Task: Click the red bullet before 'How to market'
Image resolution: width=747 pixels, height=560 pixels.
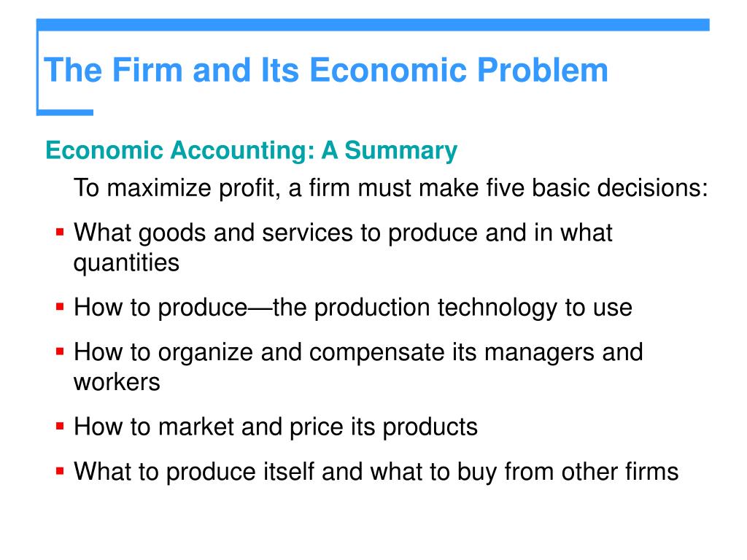Action: pyautogui.click(x=60, y=426)
